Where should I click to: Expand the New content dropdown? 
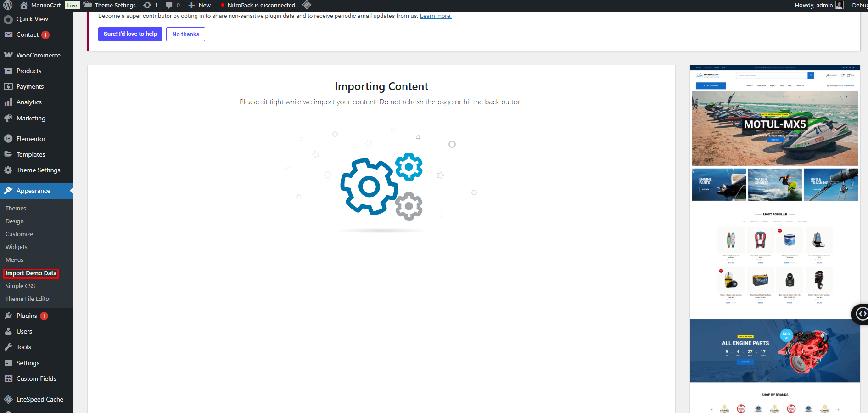(x=200, y=6)
